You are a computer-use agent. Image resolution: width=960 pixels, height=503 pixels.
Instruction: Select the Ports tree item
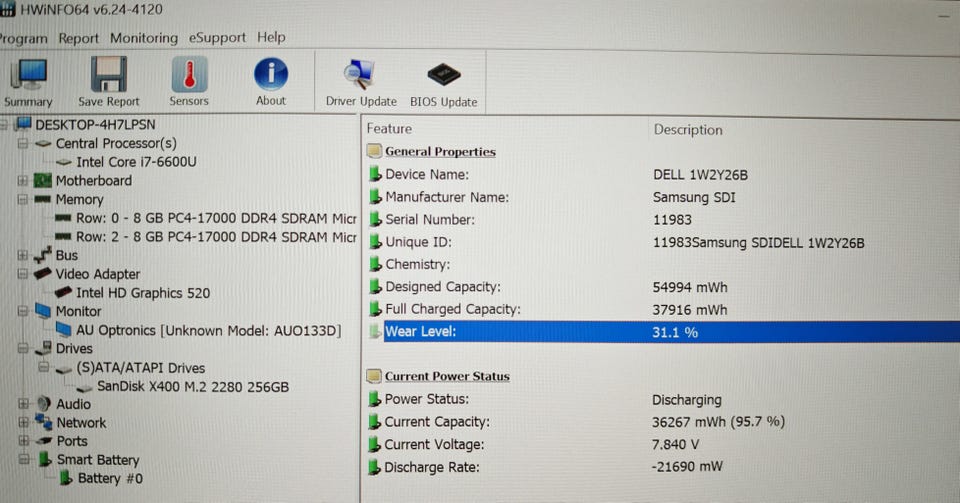point(72,441)
